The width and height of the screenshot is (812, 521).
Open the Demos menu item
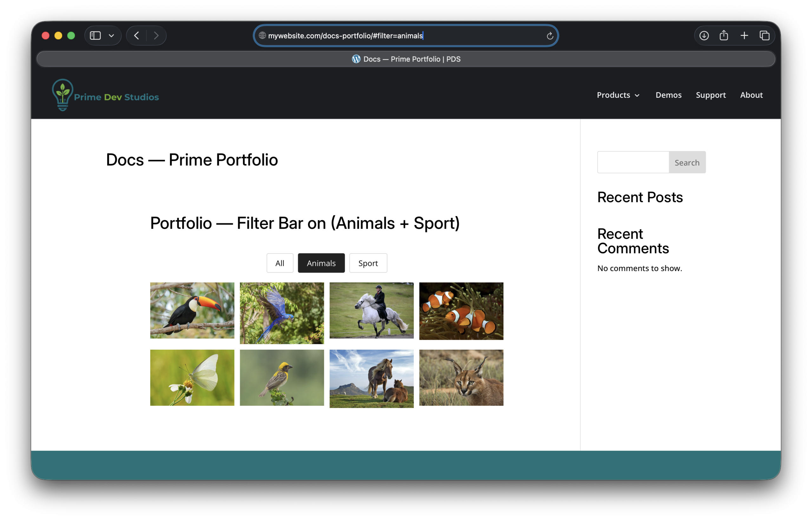[x=668, y=95]
